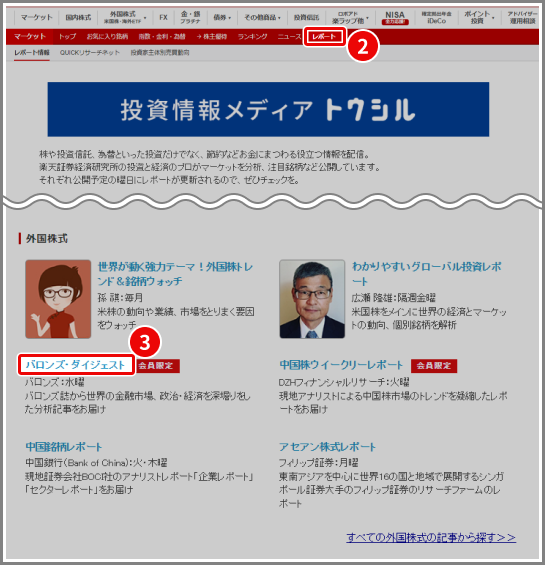The height and width of the screenshot is (565, 545).
Task: Switch to QUICKリサーチネット sub-tab
Action: 90,53
